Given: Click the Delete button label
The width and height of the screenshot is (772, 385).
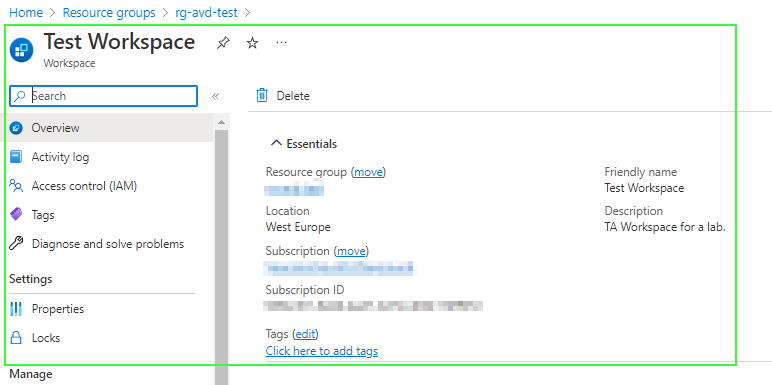Looking at the screenshot, I should 293,96.
